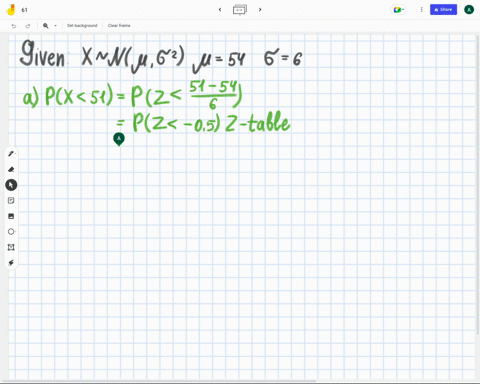Open the Jamboard home logo
480x384 pixels.
point(11,10)
